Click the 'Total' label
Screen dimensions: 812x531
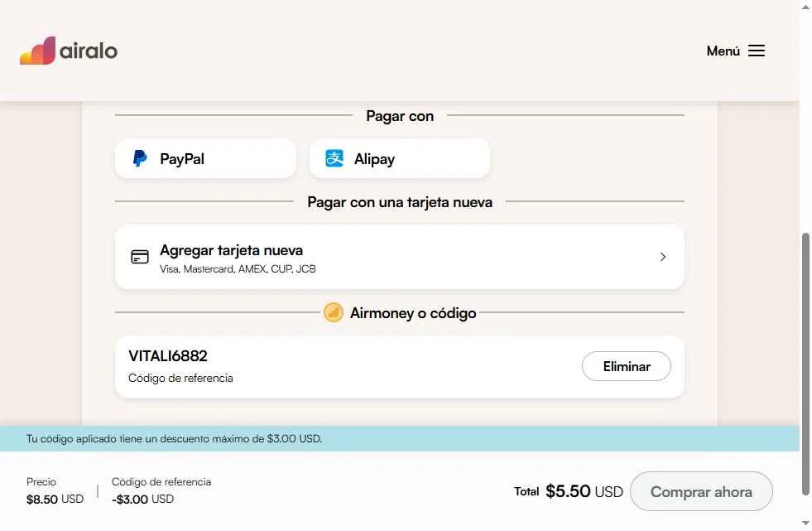(526, 491)
